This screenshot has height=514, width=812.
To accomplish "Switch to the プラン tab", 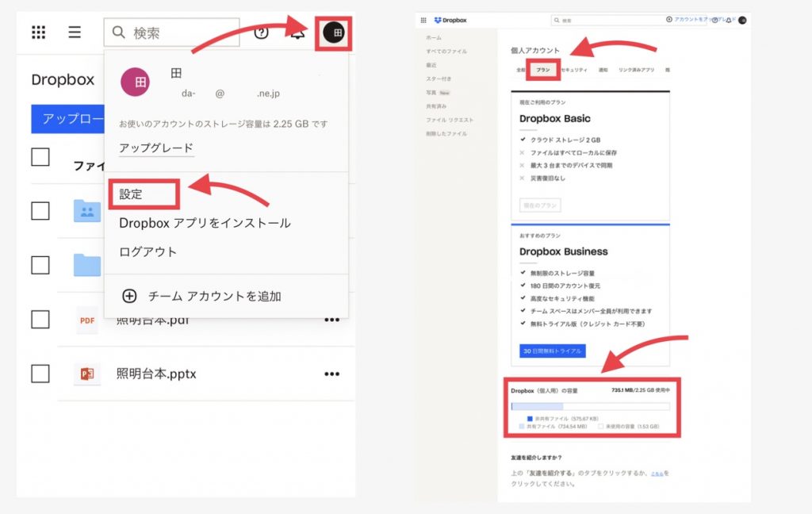I will click(x=543, y=70).
